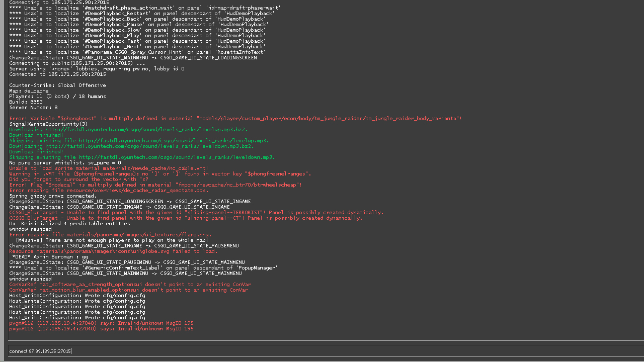This screenshot has width=644, height=362.
Task: Select the 'Map: de_cache' line
Action: click(29, 91)
